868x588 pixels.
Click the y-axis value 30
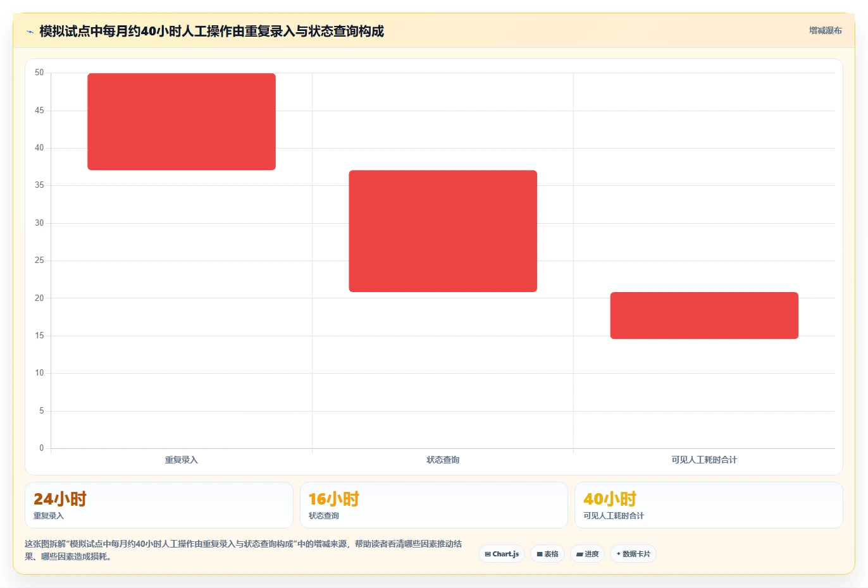(39, 223)
